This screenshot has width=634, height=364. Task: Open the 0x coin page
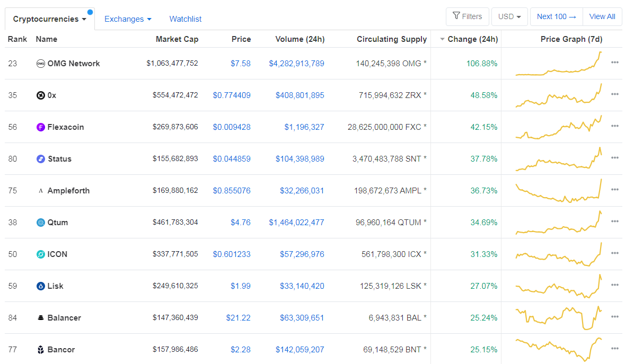[x=52, y=95]
